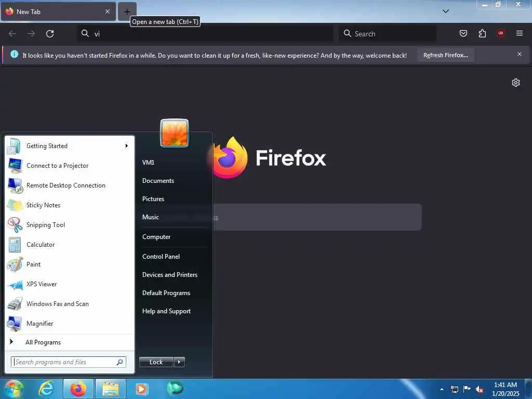Click the Paint palette icon
This screenshot has width=532, height=399.
(x=15, y=264)
